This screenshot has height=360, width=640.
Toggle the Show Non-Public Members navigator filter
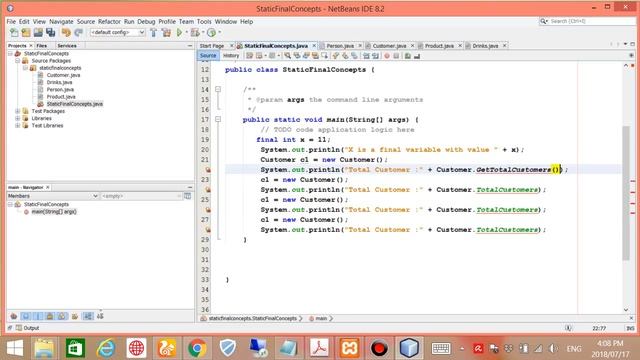(x=50, y=316)
